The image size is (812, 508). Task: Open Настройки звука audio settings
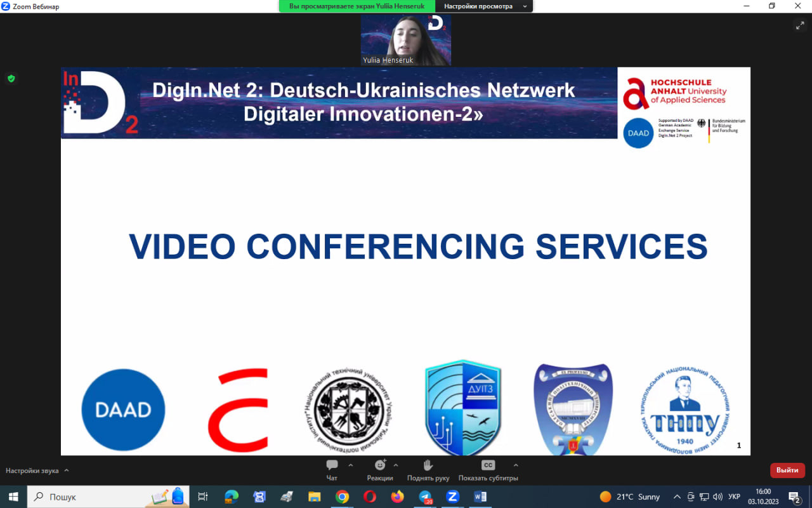(x=32, y=471)
